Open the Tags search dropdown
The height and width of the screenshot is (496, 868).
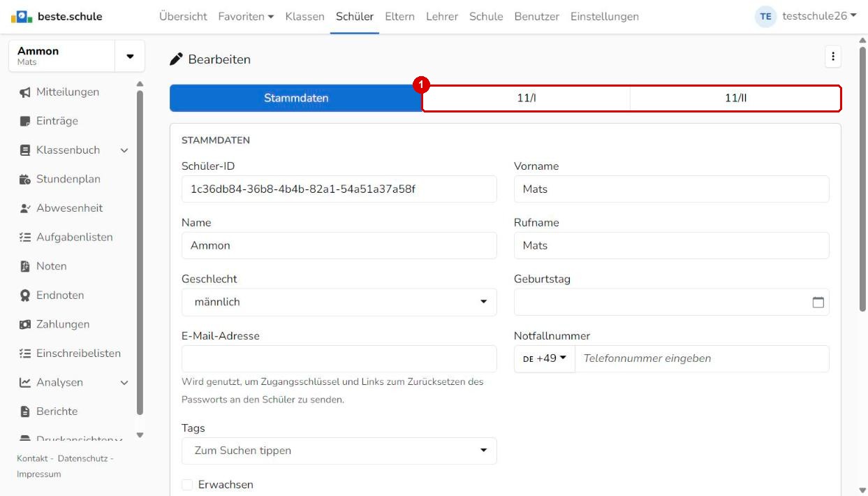(339, 451)
